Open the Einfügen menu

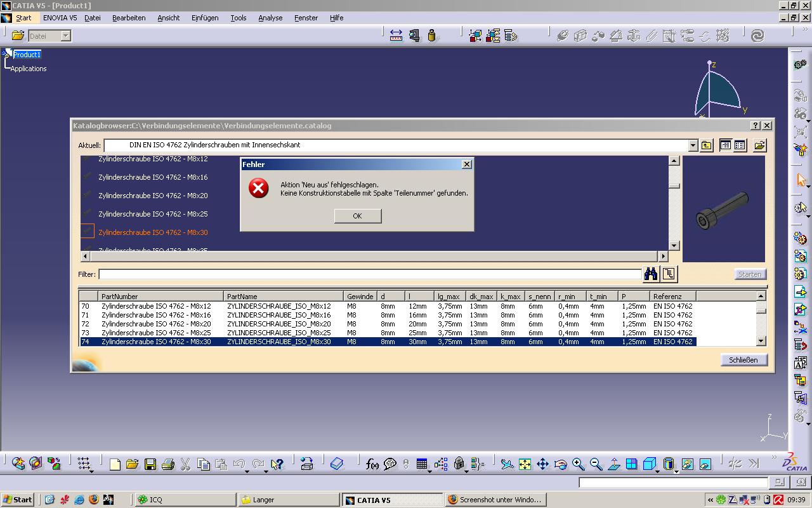coord(205,18)
